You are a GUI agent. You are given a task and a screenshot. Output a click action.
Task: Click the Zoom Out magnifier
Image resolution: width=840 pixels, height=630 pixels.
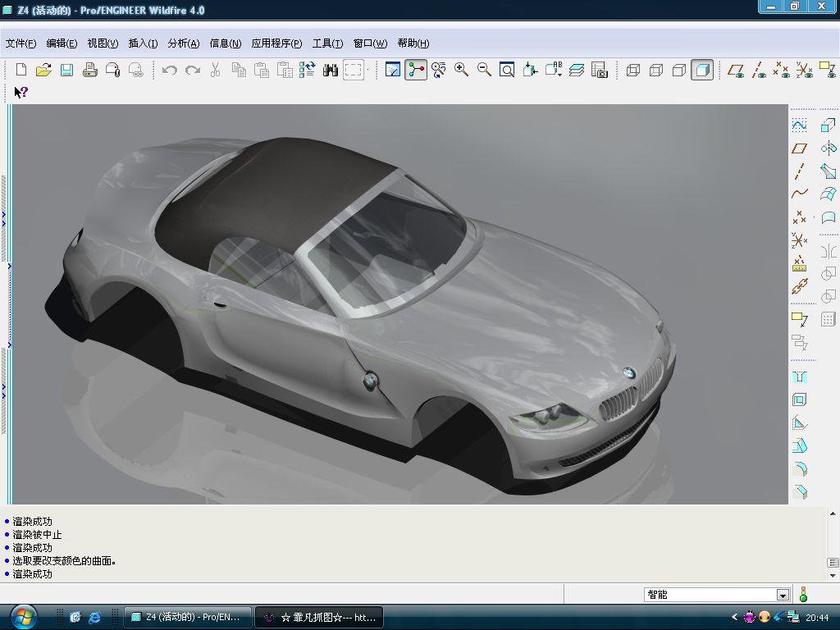point(484,70)
